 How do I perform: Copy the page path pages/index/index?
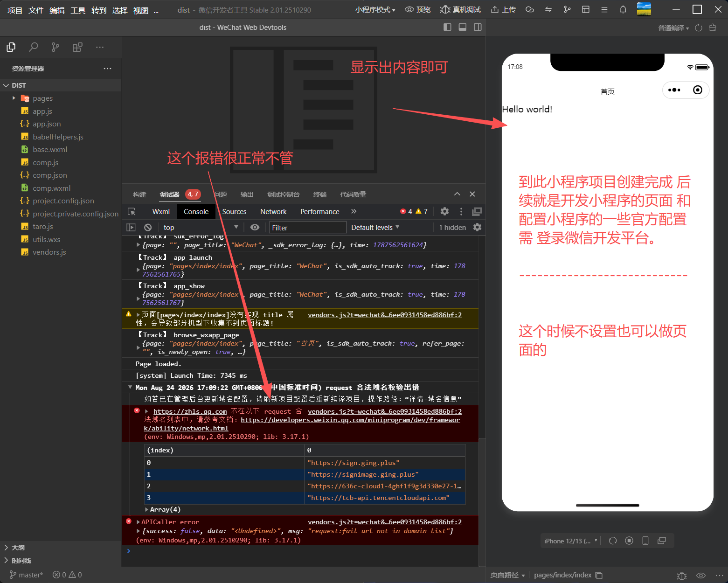pyautogui.click(x=599, y=576)
